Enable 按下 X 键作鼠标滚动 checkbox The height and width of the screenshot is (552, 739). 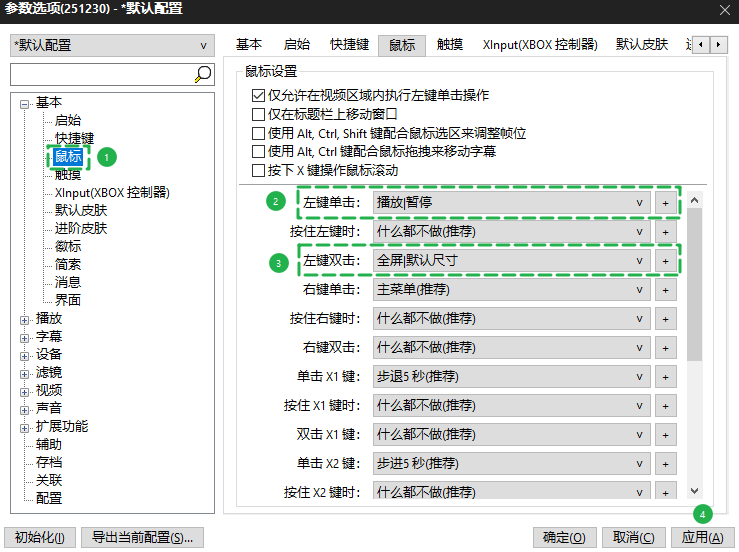(258, 170)
